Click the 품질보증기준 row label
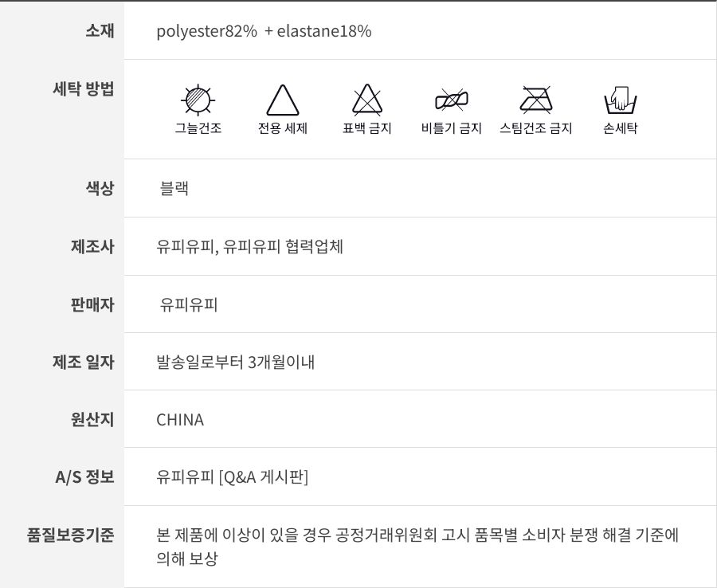717x588 pixels. pyautogui.click(x=71, y=535)
